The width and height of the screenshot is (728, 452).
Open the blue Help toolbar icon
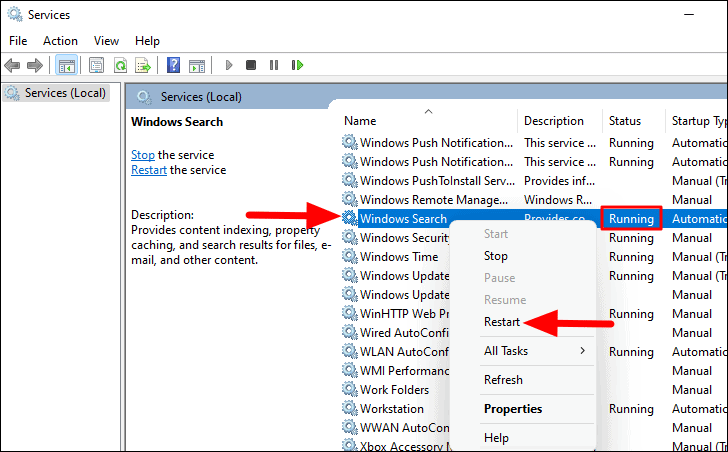(173, 65)
